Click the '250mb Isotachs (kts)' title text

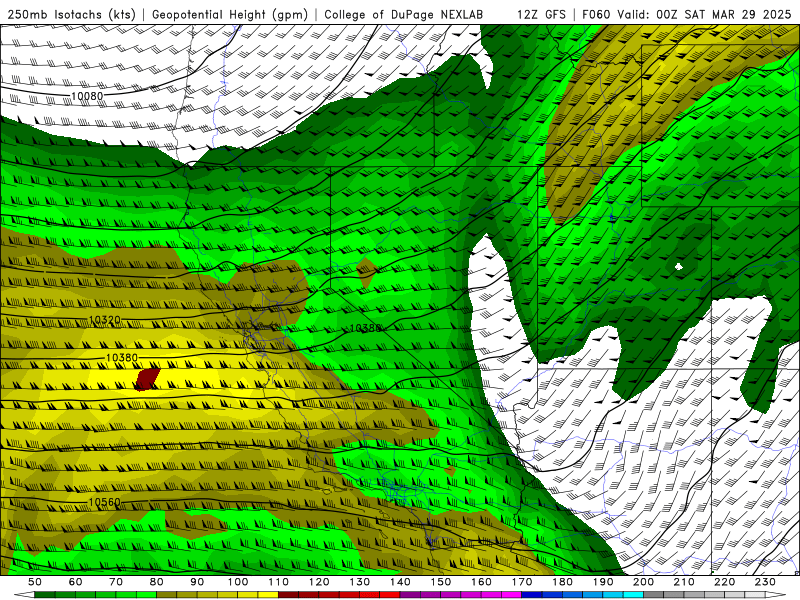[71, 14]
